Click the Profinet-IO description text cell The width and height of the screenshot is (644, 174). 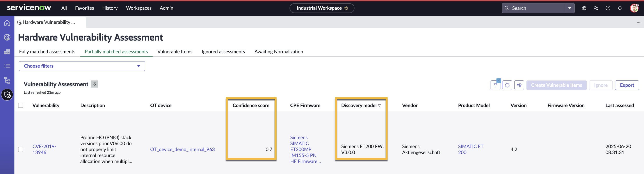[106, 149]
